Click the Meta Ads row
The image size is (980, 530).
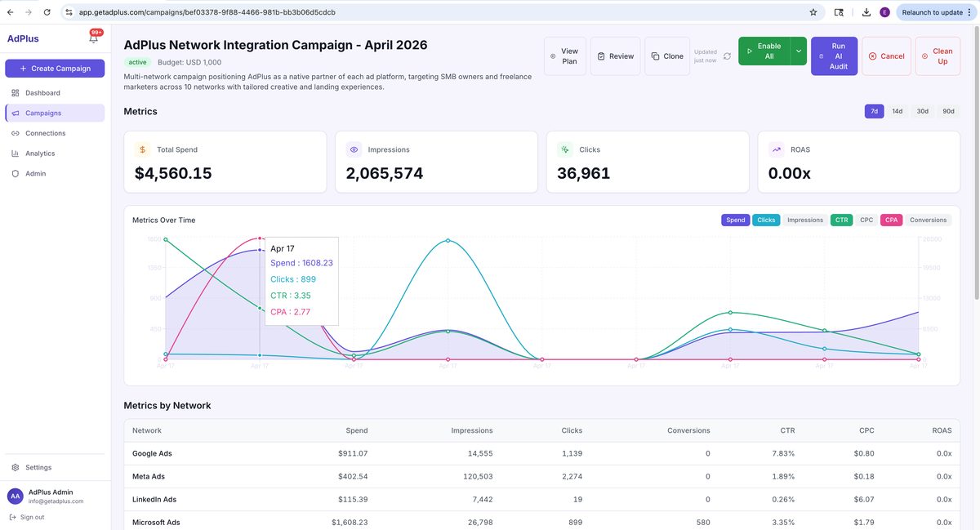541,476
